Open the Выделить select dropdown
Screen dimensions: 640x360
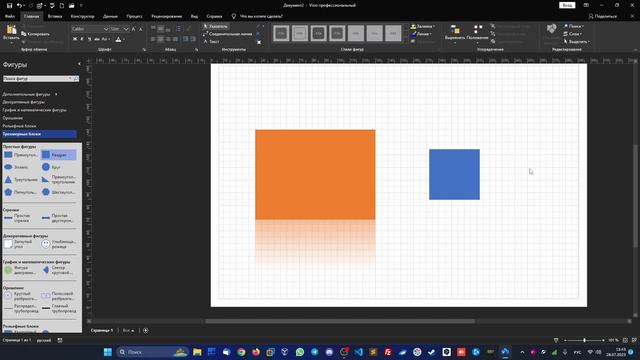pyautogui.click(x=577, y=42)
